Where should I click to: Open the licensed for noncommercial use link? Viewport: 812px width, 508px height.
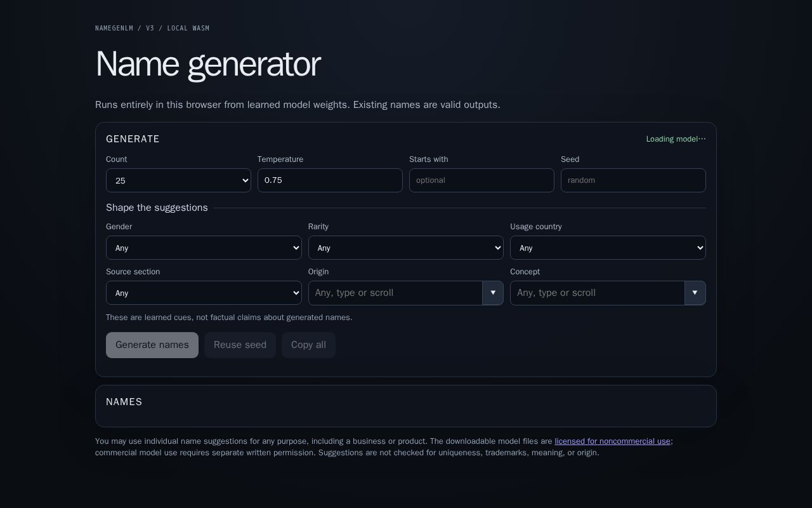point(612,441)
